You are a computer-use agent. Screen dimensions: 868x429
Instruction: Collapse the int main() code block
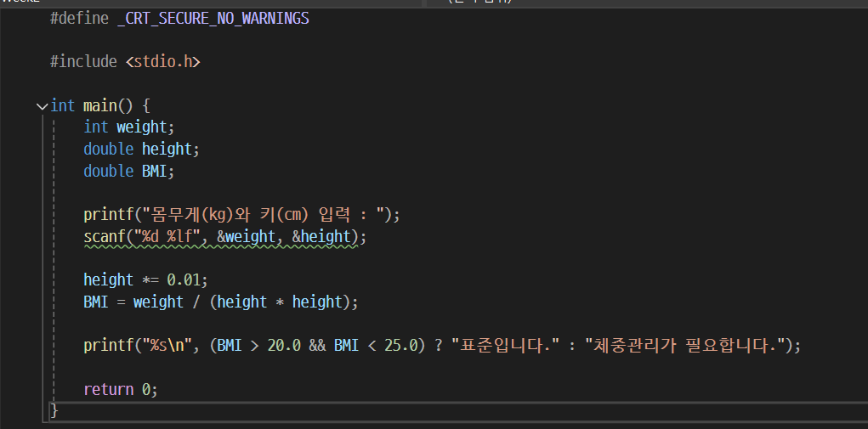click(x=42, y=106)
